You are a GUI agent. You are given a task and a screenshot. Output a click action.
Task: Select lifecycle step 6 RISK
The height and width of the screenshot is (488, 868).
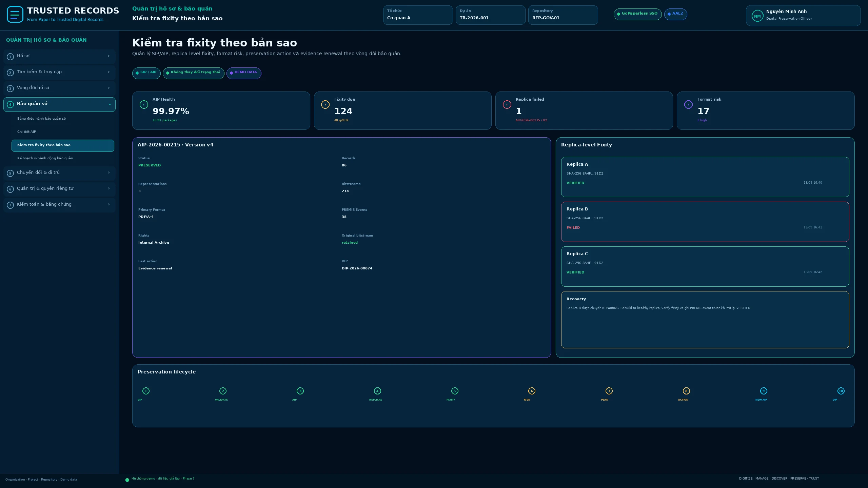point(532,391)
